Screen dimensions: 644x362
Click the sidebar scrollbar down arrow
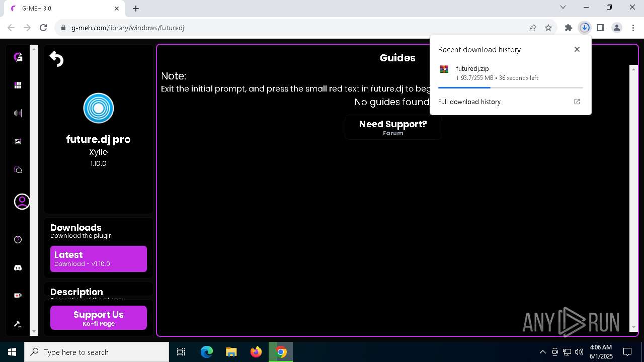(x=34, y=332)
